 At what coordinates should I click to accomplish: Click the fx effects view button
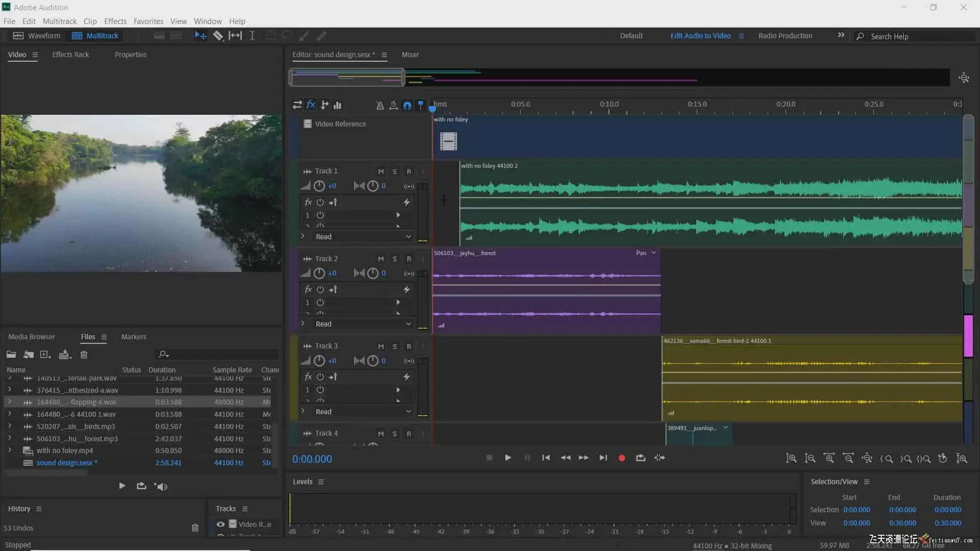pyautogui.click(x=311, y=105)
